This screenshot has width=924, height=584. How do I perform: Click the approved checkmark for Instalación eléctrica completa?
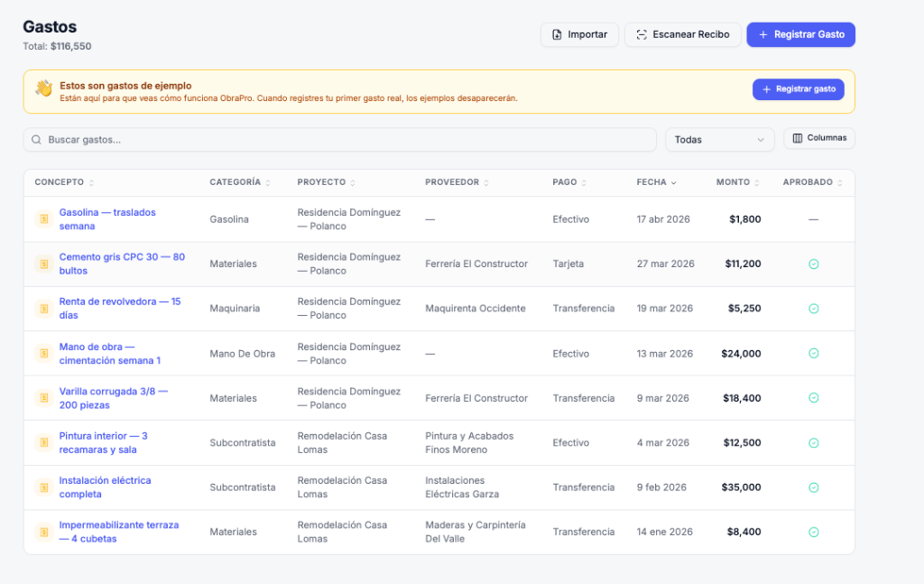[x=813, y=487]
